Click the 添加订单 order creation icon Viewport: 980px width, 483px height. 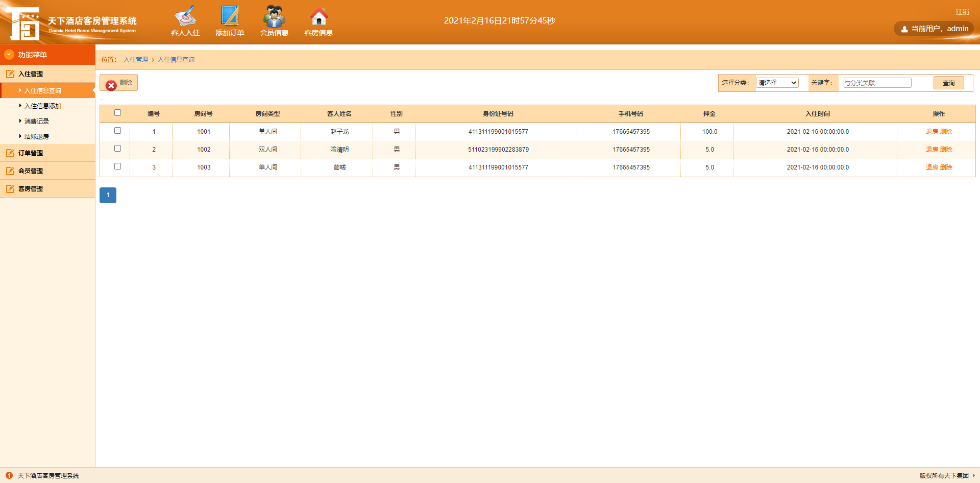(230, 20)
